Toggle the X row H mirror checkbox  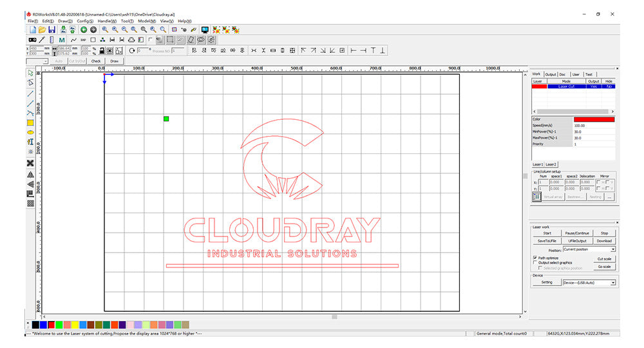point(598,182)
